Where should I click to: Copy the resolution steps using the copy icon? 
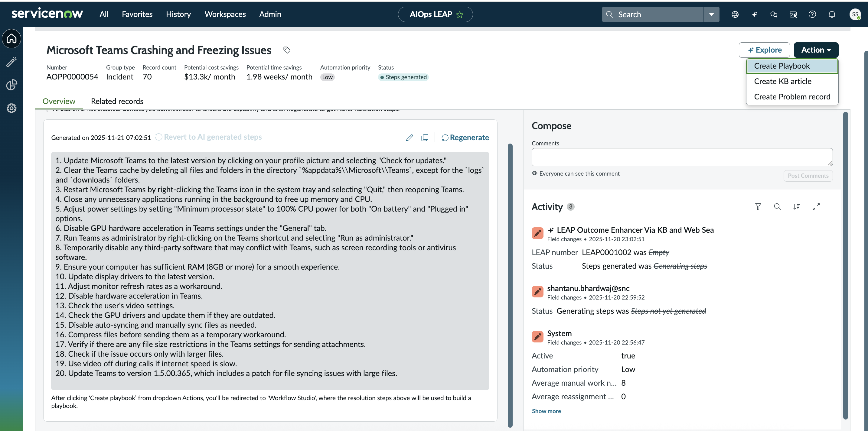[425, 138]
